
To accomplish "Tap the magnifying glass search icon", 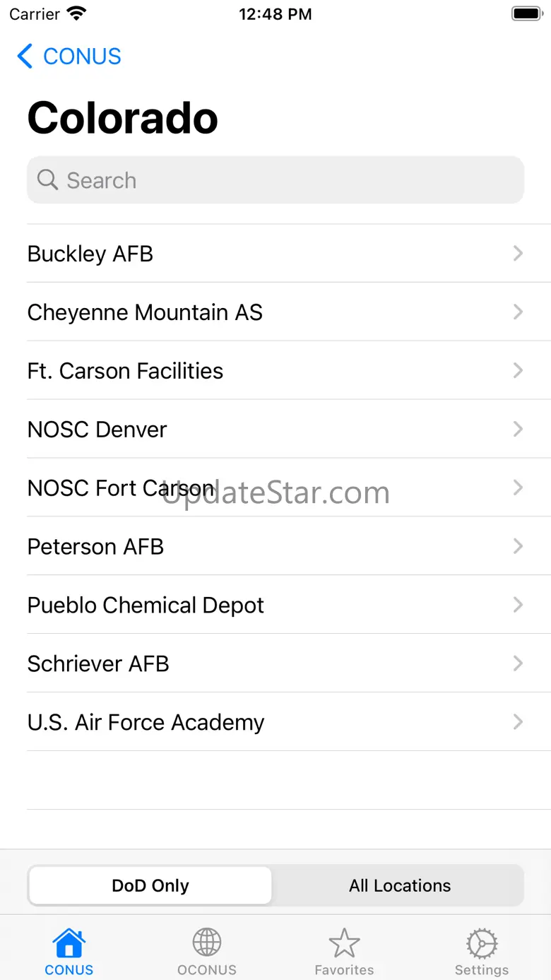I will (x=47, y=180).
